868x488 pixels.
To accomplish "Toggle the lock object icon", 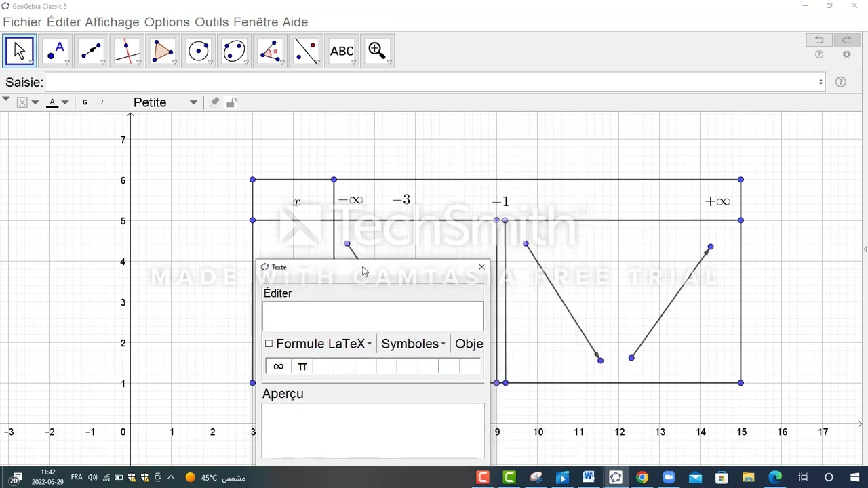I will [x=231, y=102].
